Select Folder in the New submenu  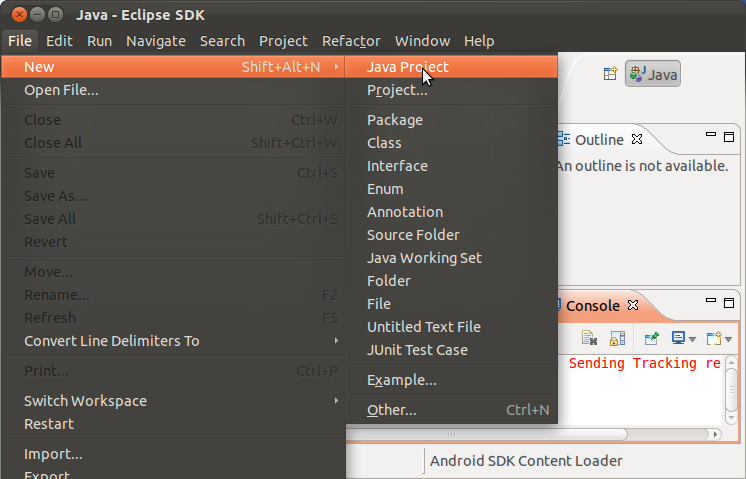point(451,281)
